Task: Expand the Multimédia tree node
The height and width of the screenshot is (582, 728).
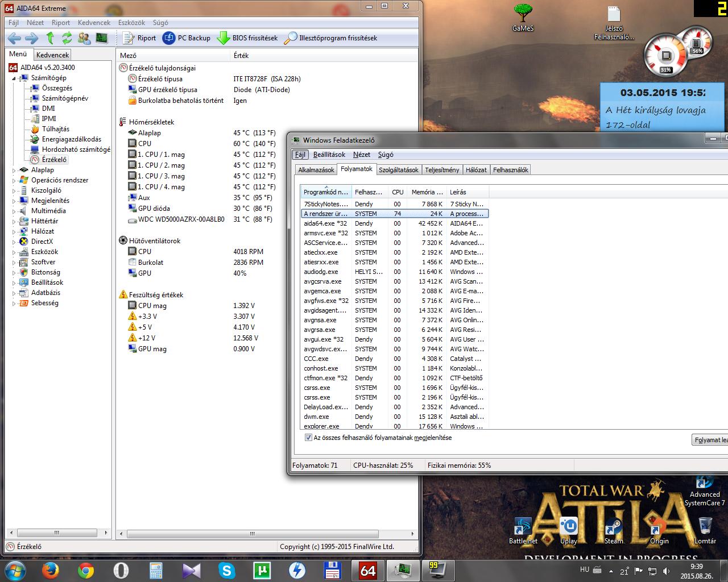Action: 14,211
